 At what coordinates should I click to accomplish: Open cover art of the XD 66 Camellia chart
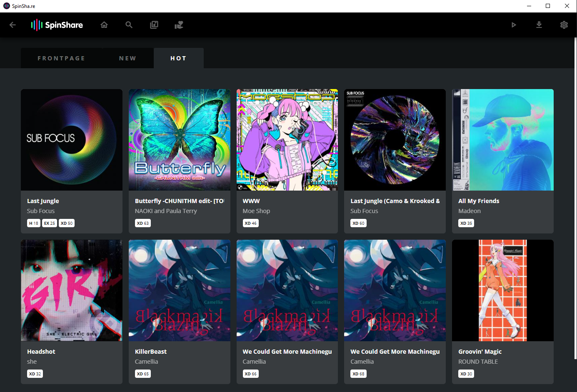[x=287, y=290]
